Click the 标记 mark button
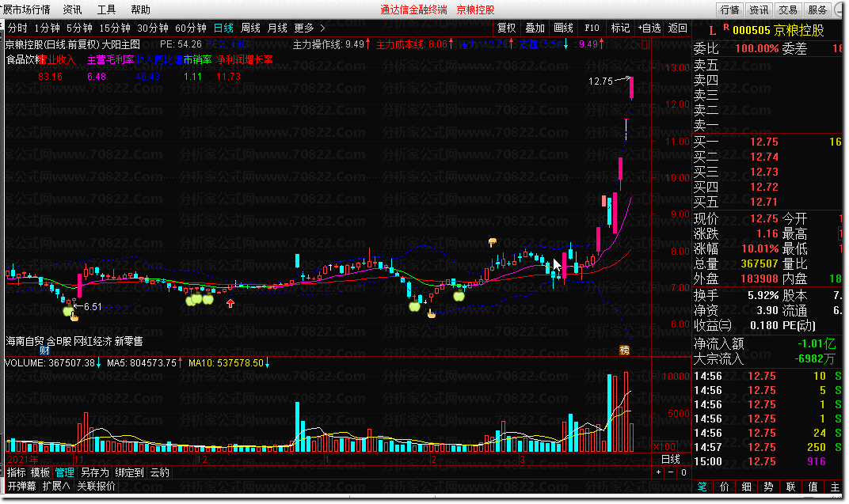849x504 pixels. 620,28
